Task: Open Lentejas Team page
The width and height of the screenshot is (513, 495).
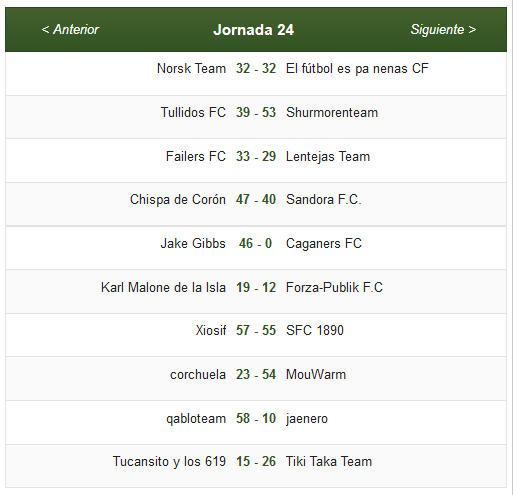Action: click(328, 156)
